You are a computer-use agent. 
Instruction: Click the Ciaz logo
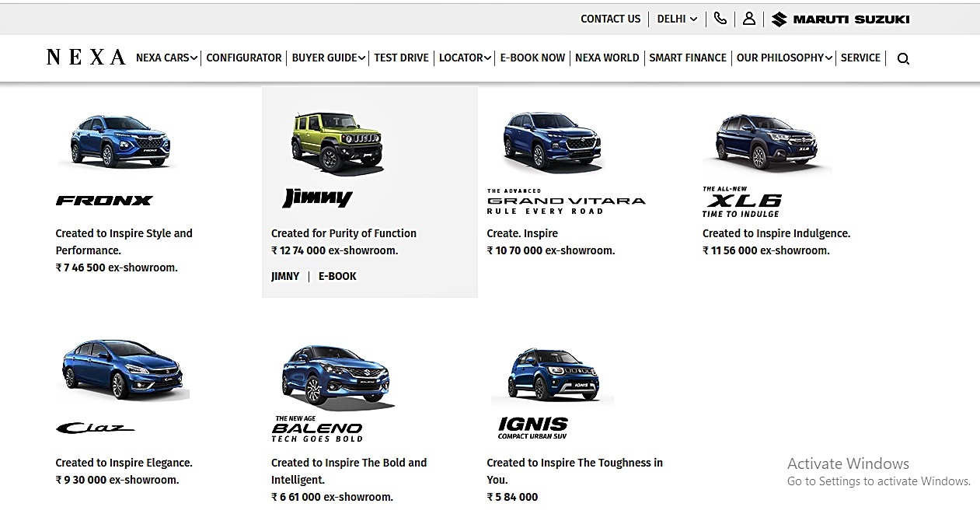tap(95, 428)
